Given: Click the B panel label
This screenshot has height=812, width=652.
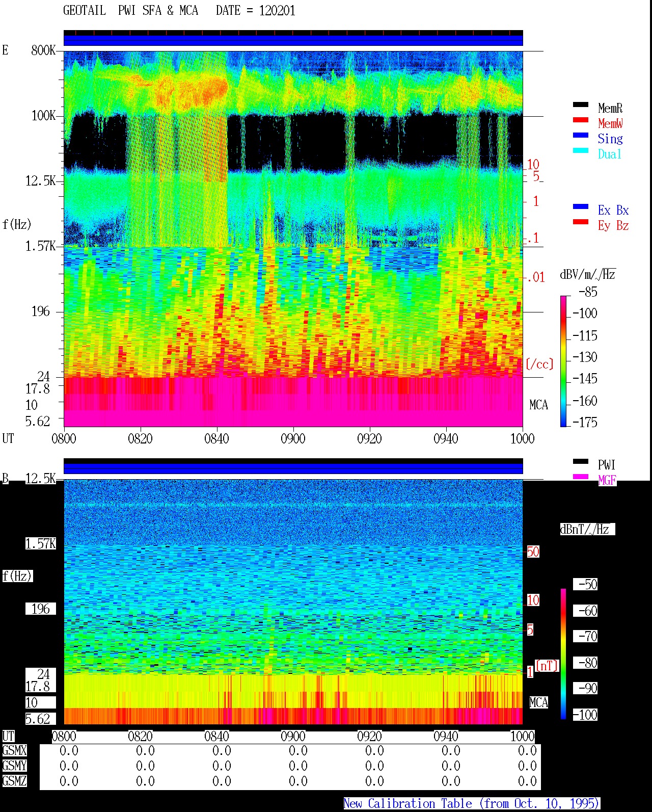Looking at the screenshot, I should 5,479.
